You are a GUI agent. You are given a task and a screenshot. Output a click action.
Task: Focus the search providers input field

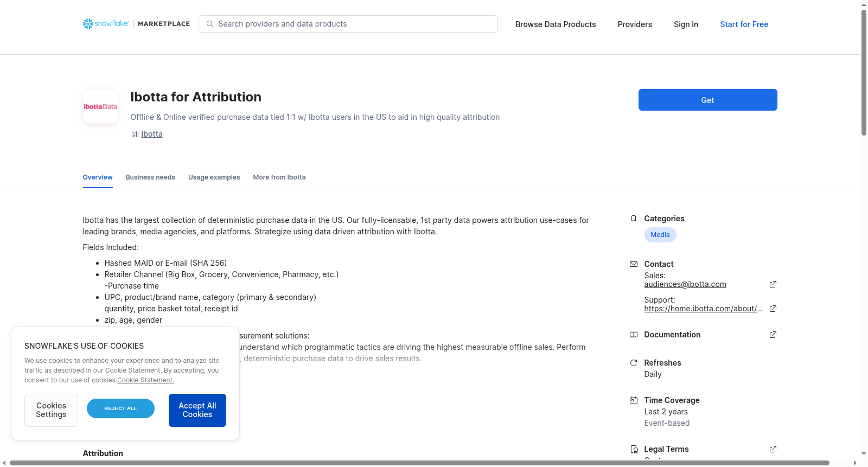(x=348, y=24)
